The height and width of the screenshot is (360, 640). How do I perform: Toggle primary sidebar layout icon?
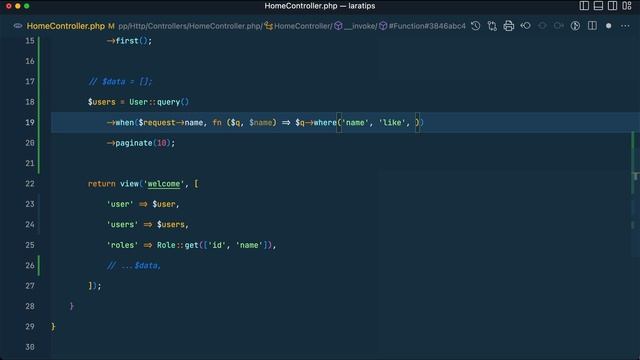tap(584, 6)
